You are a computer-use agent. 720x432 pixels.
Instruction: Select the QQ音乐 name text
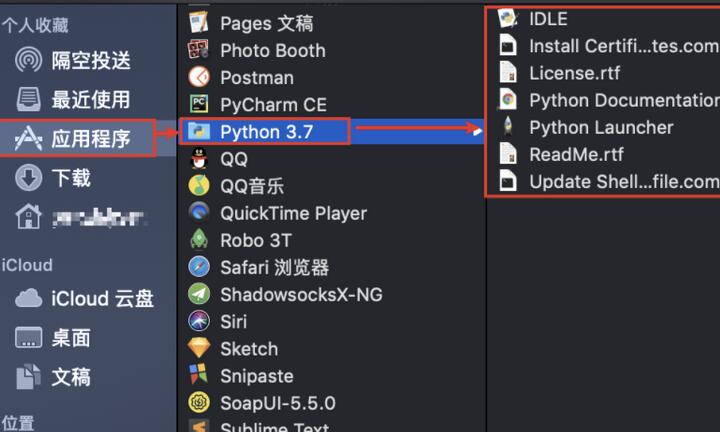[x=252, y=186]
